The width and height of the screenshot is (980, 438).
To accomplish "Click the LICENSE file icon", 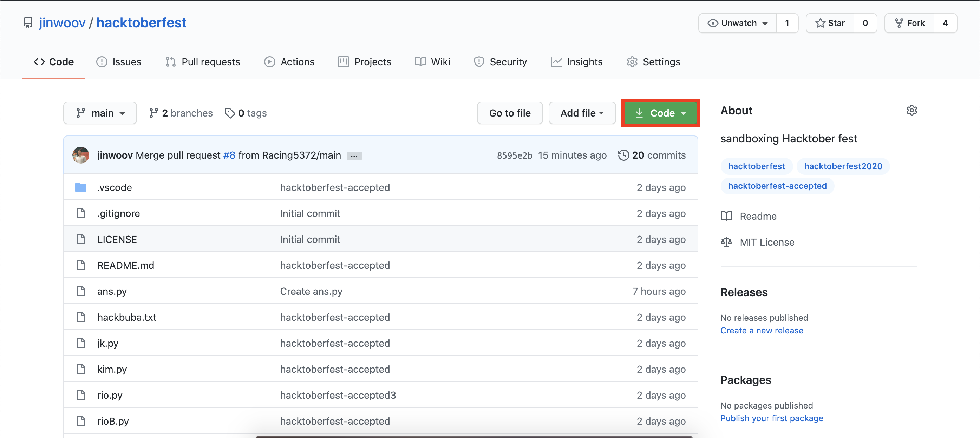I will click(81, 239).
